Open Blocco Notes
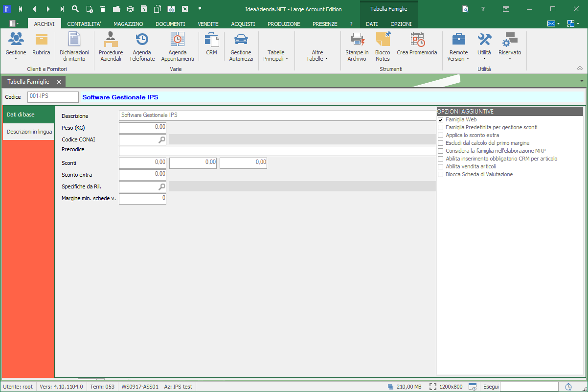Screen dimensions: 588x392 [383, 46]
